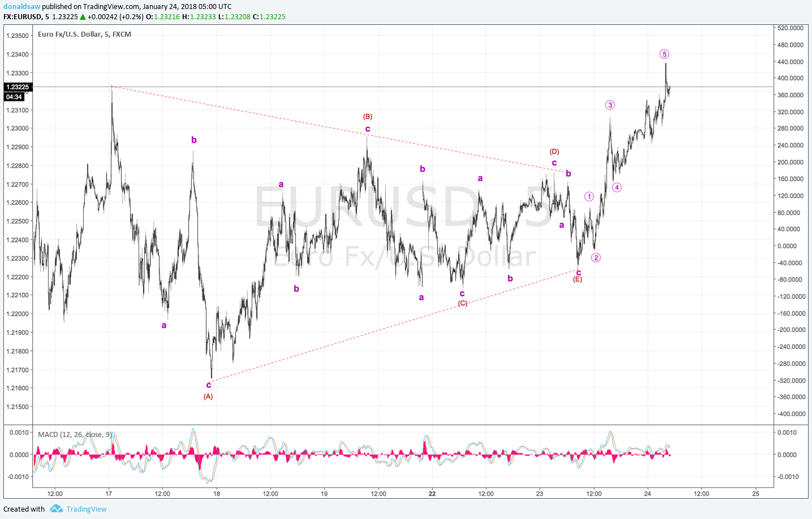Click the MACD left axis 0.0010 label
Image resolution: width=812 pixels, height=519 pixels.
[x=19, y=432]
